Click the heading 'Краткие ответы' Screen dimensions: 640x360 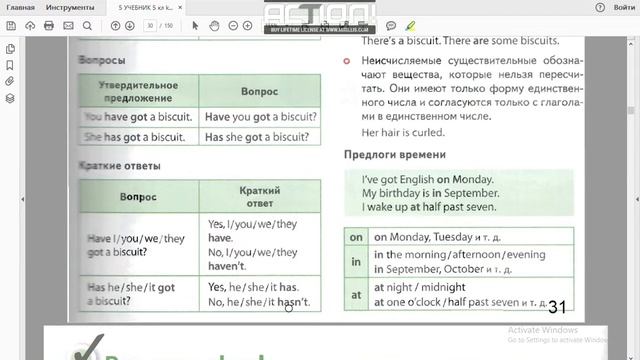120,166
